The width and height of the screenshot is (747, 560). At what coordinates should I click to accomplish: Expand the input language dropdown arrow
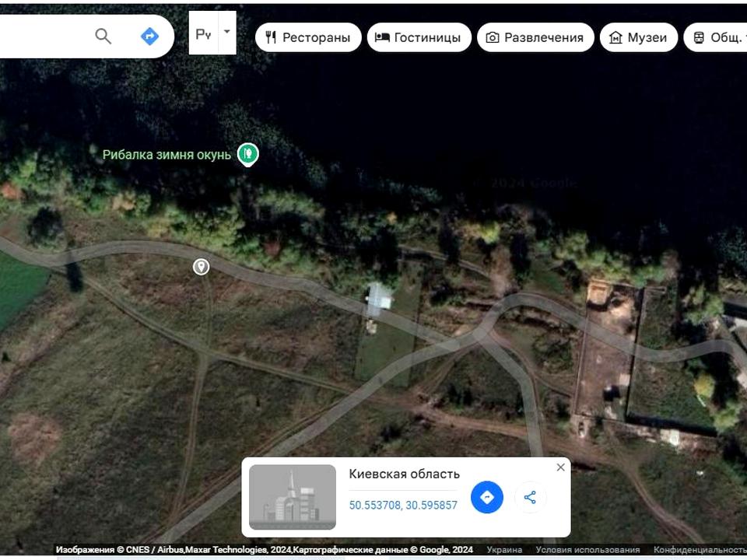tap(227, 33)
